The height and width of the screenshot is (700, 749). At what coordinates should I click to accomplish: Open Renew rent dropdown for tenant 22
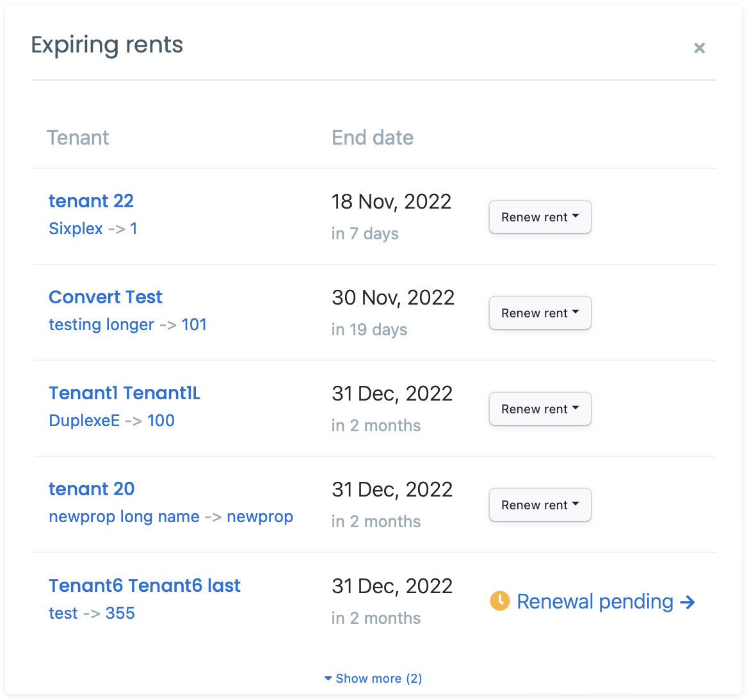[540, 217]
